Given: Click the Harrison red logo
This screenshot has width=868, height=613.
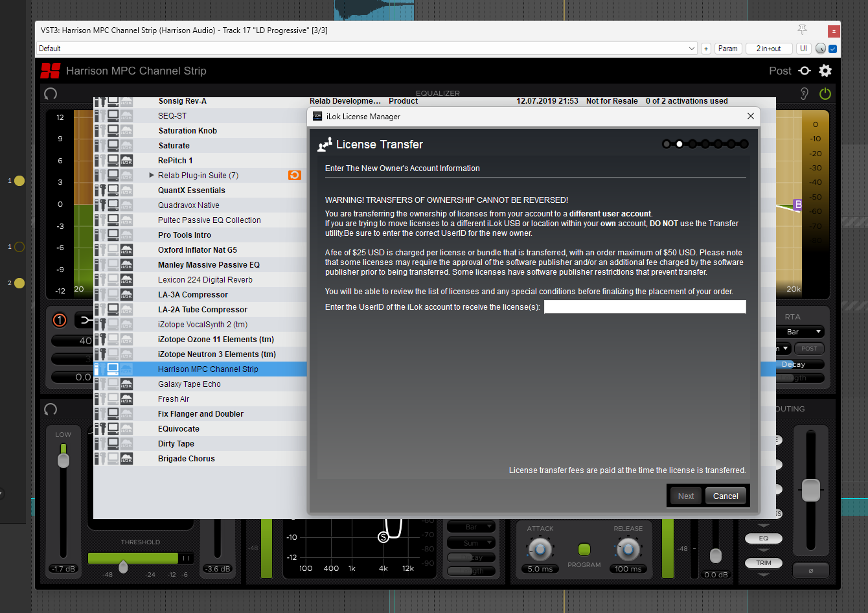Looking at the screenshot, I should point(51,71).
